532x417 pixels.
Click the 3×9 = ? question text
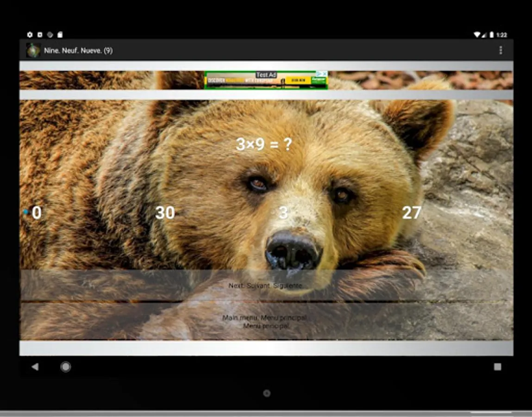(264, 144)
